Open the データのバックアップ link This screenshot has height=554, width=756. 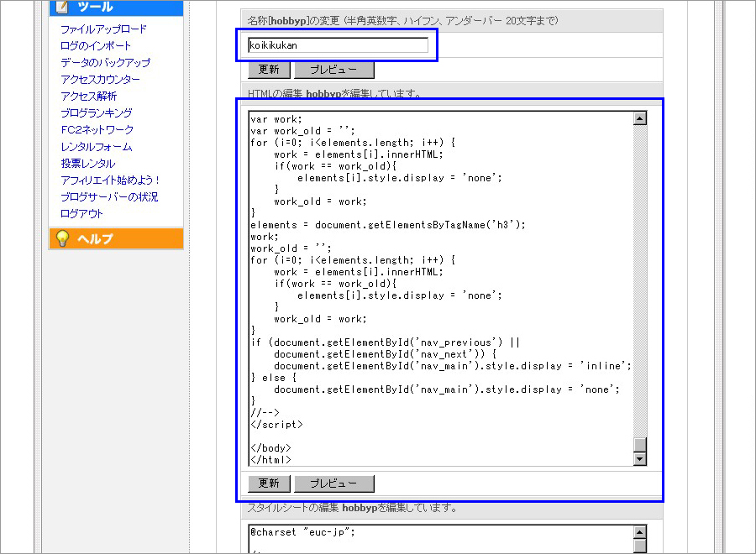click(105, 63)
